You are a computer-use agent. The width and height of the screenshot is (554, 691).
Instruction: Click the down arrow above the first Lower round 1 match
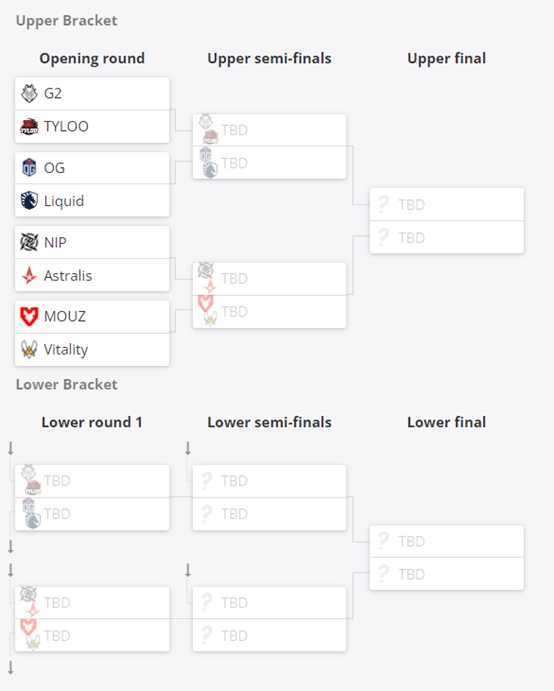[11, 448]
